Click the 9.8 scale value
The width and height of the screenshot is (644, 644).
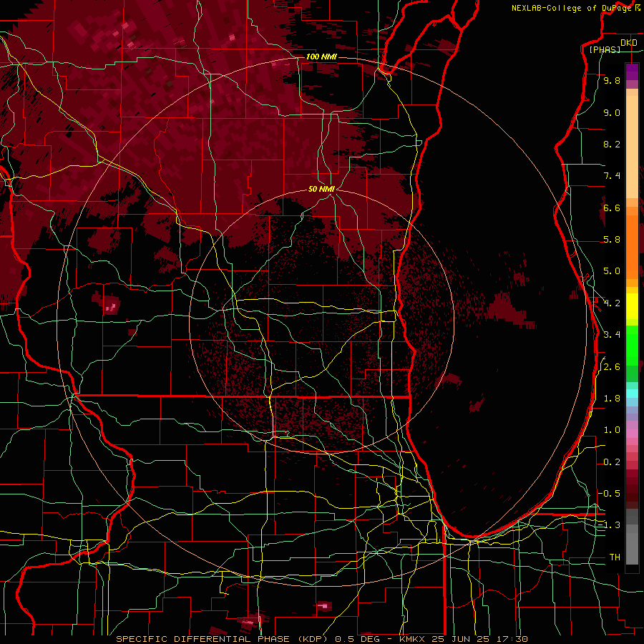tap(612, 81)
